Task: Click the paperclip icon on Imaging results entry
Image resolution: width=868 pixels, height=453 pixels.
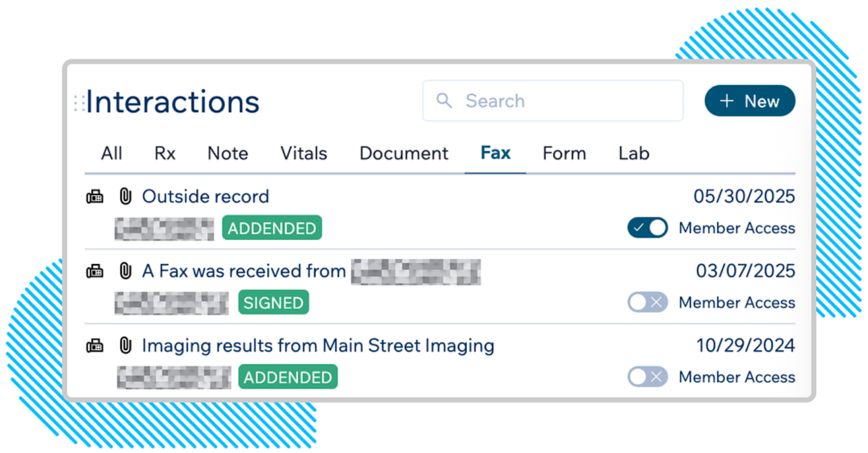Action: pyautogui.click(x=125, y=346)
